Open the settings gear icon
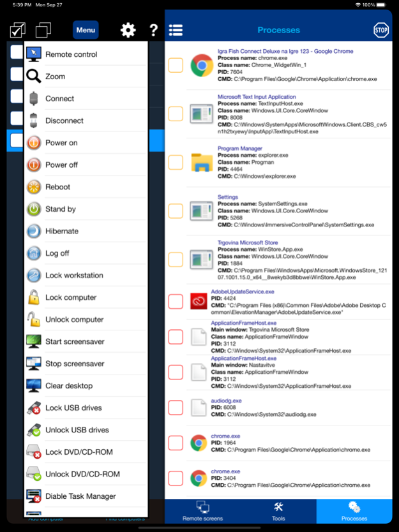Image resolution: width=399 pixels, height=532 pixels. pyautogui.click(x=128, y=30)
